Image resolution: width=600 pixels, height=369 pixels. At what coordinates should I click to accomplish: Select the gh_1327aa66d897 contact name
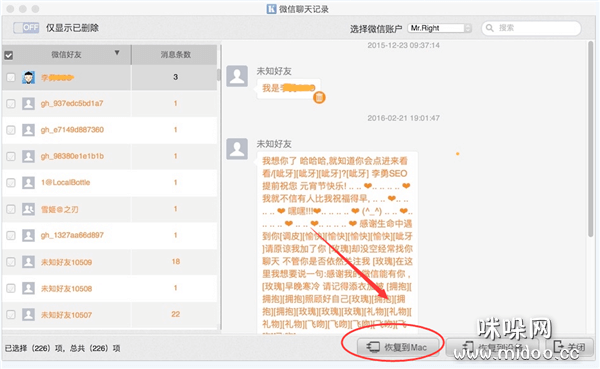[72, 235]
